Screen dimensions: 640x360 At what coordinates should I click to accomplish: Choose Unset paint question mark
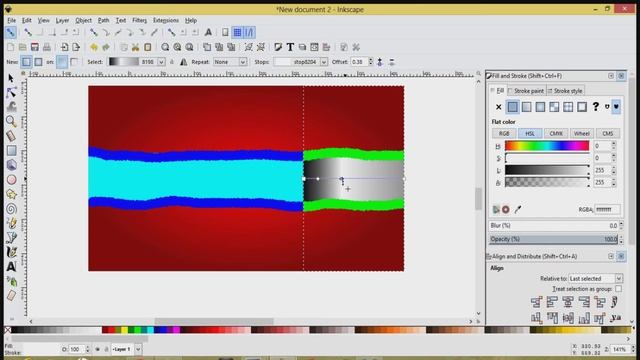596,107
